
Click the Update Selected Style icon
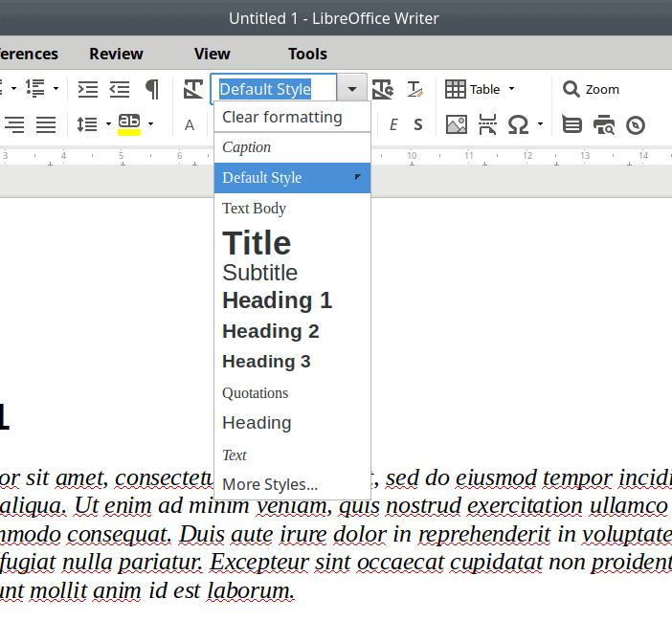point(382,89)
